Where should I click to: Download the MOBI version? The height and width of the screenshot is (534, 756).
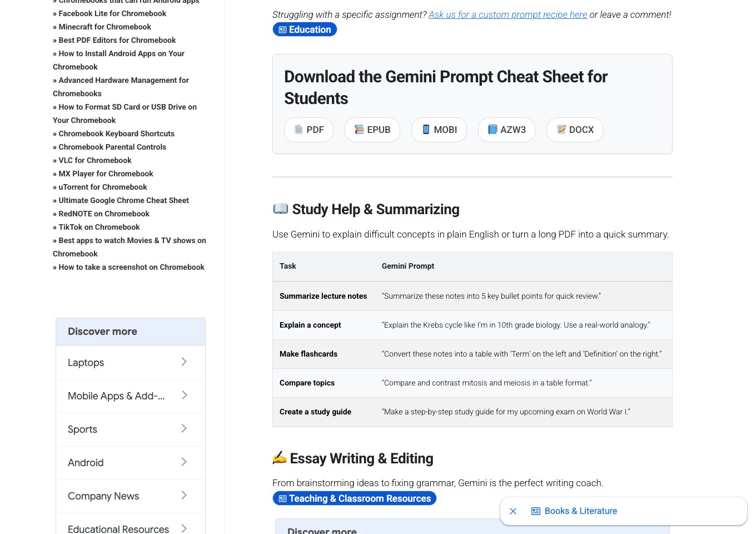(439, 130)
